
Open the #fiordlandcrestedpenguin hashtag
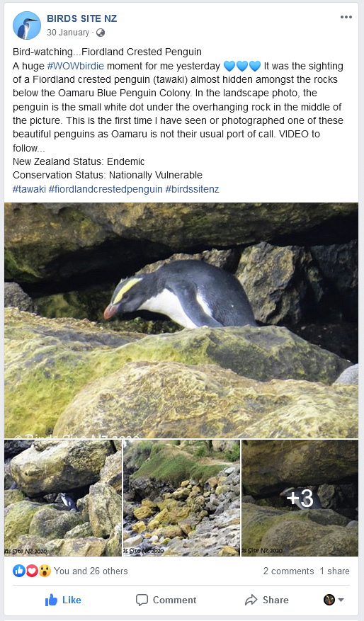pos(106,189)
